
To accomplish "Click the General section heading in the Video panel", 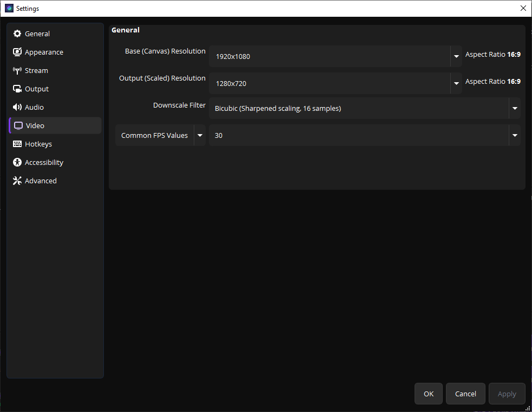I will point(126,30).
